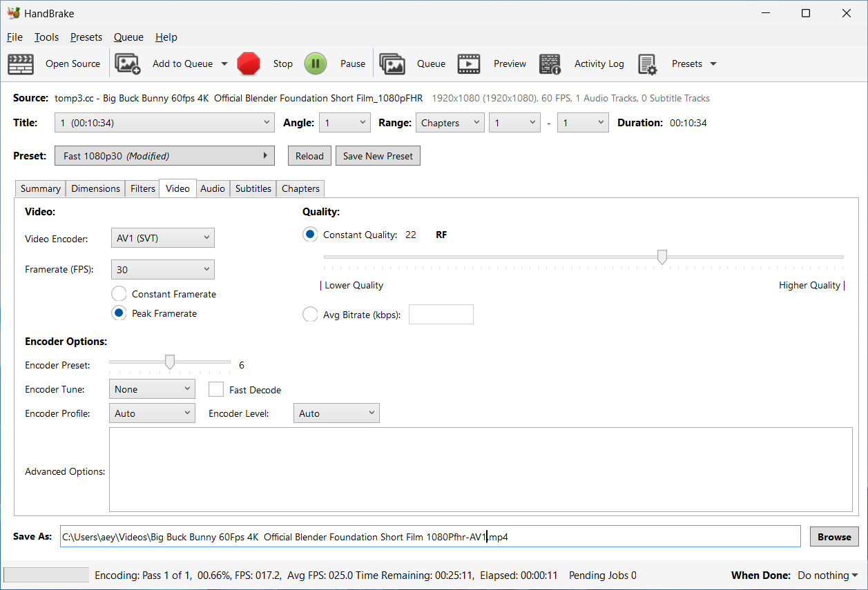Expand the Presets toolbar dropdown arrow
Image resolution: width=868 pixels, height=590 pixels.
(713, 63)
